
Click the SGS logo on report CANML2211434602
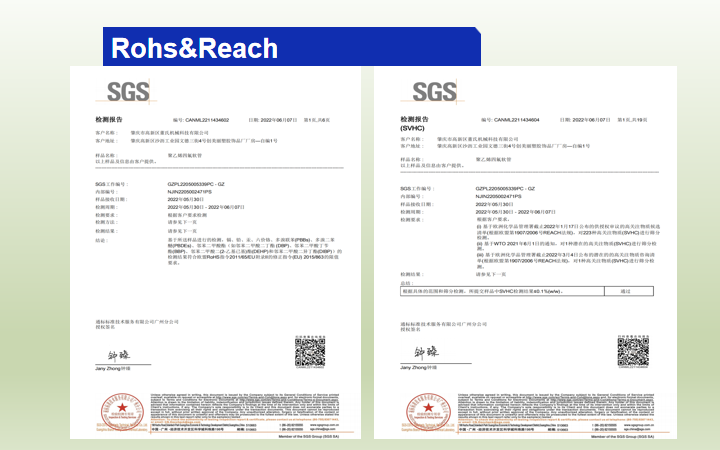click(128, 92)
